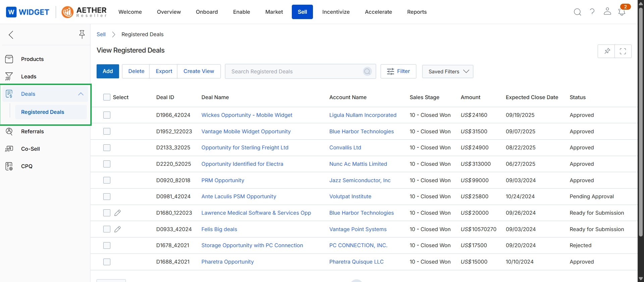The width and height of the screenshot is (644, 282).
Task: Click the CPQ sidebar icon
Action: click(x=9, y=166)
